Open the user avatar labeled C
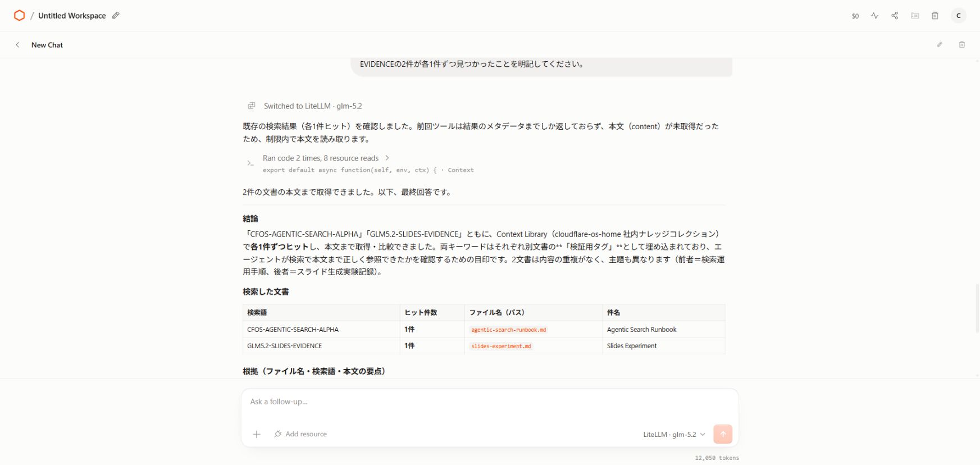 tap(959, 16)
